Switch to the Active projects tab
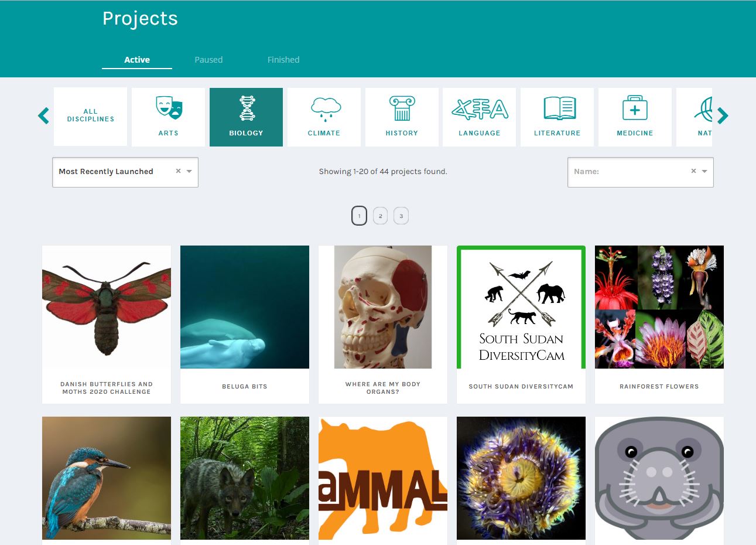Screen dimensions: 756x545 [137, 60]
